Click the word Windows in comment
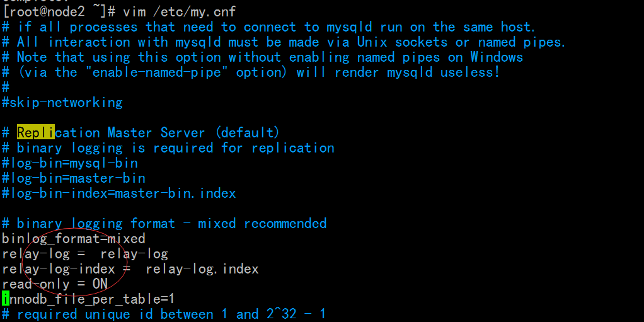644x322 pixels. tap(497, 57)
